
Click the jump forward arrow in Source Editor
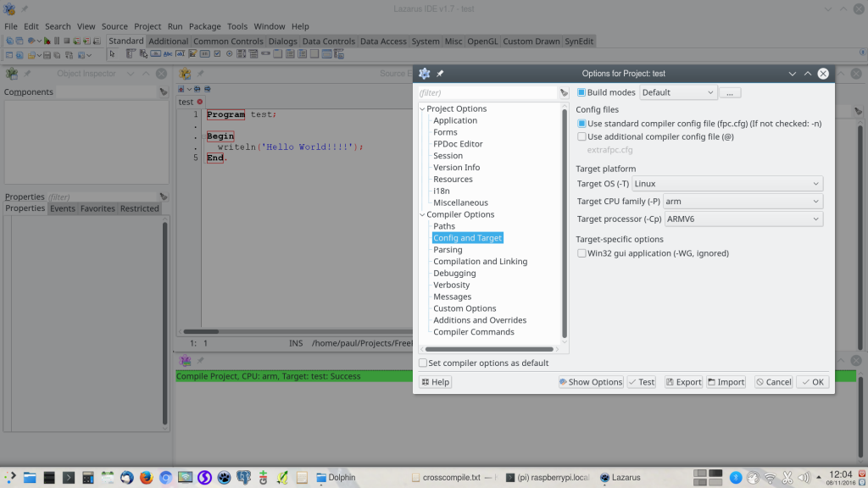[x=208, y=89]
